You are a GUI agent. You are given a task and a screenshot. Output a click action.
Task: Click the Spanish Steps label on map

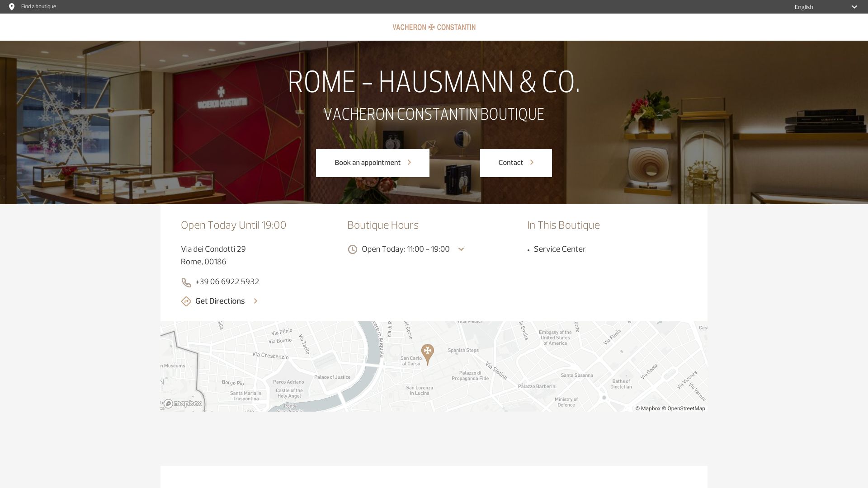pyautogui.click(x=463, y=350)
